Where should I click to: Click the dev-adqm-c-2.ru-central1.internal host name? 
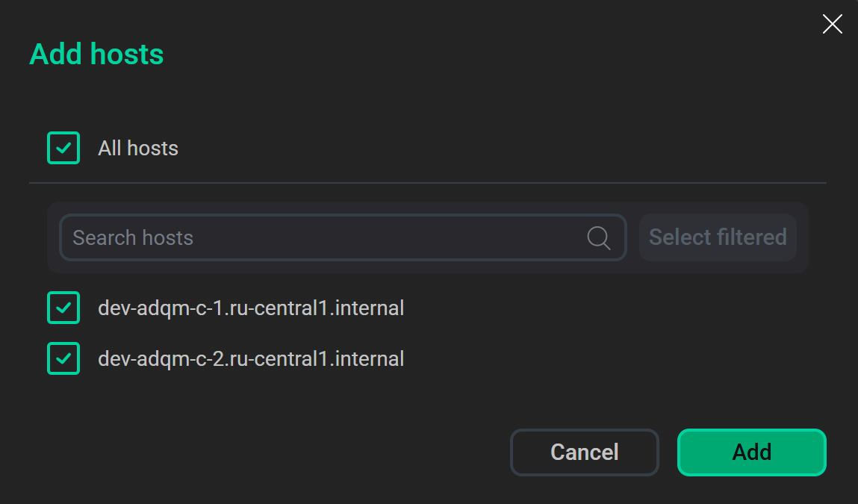point(251,358)
